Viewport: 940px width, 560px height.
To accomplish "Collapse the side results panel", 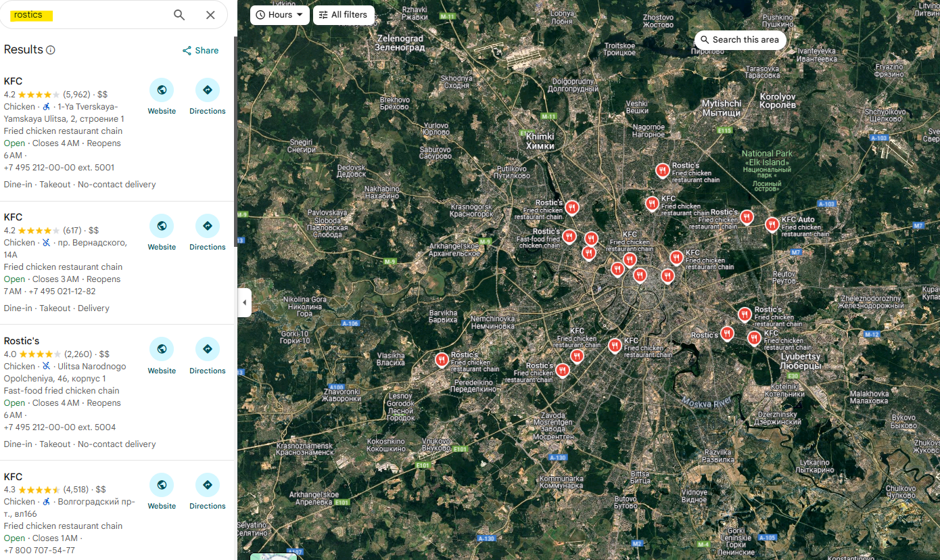I will click(x=244, y=302).
